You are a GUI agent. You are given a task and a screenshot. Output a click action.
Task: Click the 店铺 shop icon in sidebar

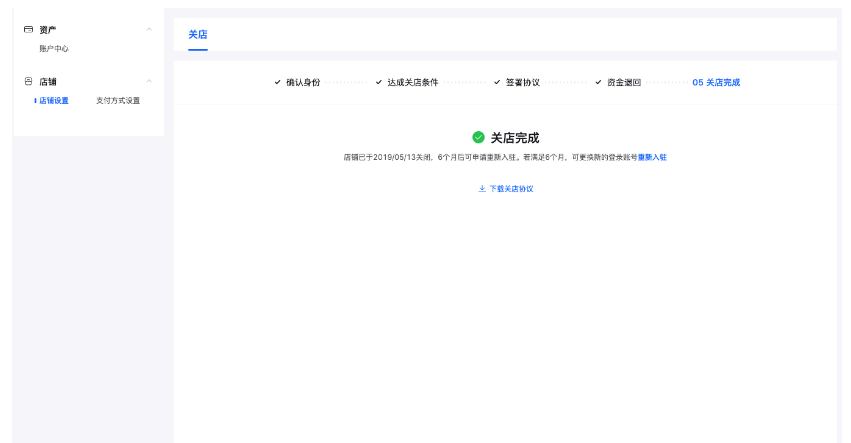point(28,81)
